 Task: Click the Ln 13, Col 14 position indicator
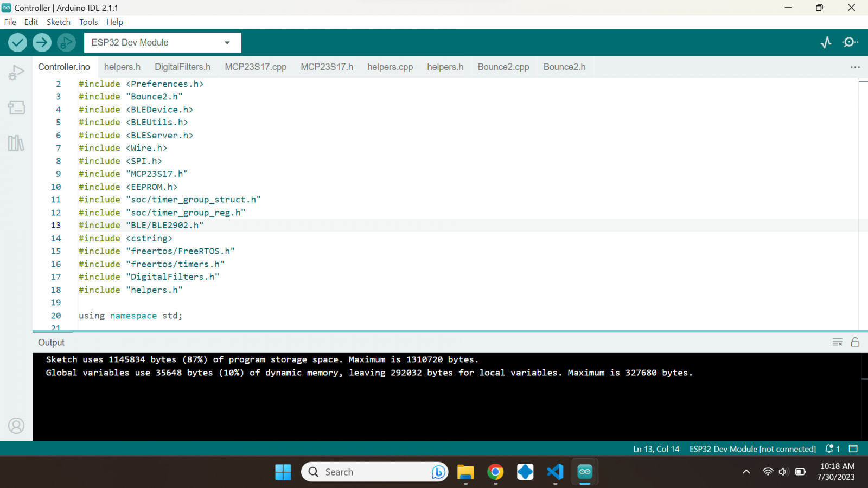(x=656, y=449)
